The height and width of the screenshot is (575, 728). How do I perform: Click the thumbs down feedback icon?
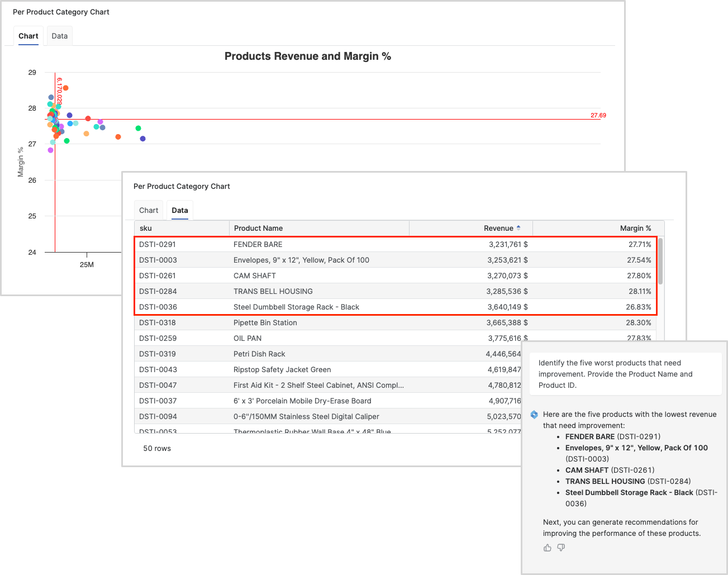click(561, 548)
